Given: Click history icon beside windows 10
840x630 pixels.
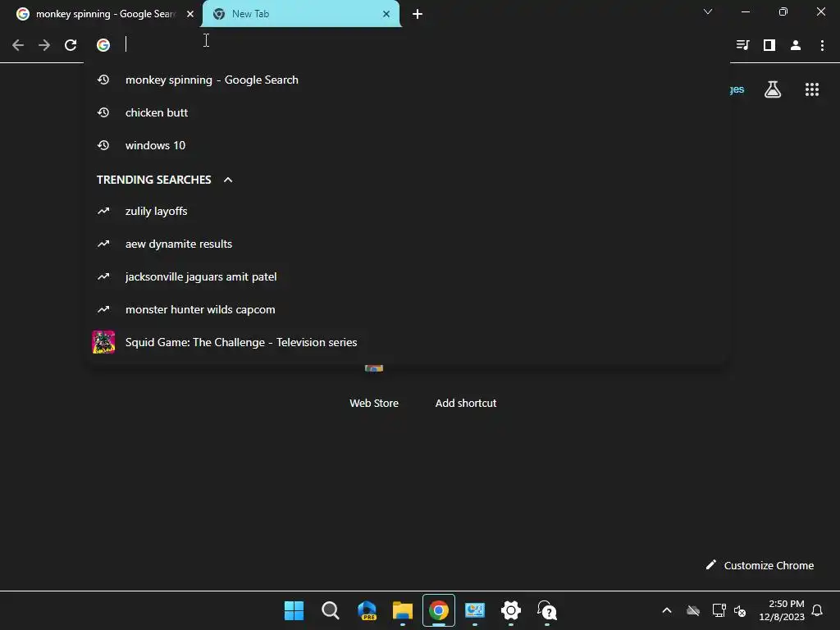Looking at the screenshot, I should pyautogui.click(x=103, y=145).
